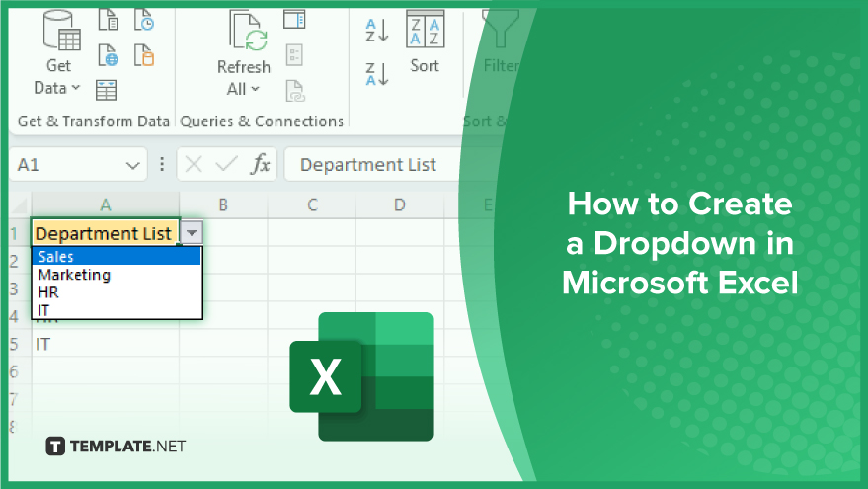Click the Select All corner triangle
This screenshot has width=868, height=489.
20,205
